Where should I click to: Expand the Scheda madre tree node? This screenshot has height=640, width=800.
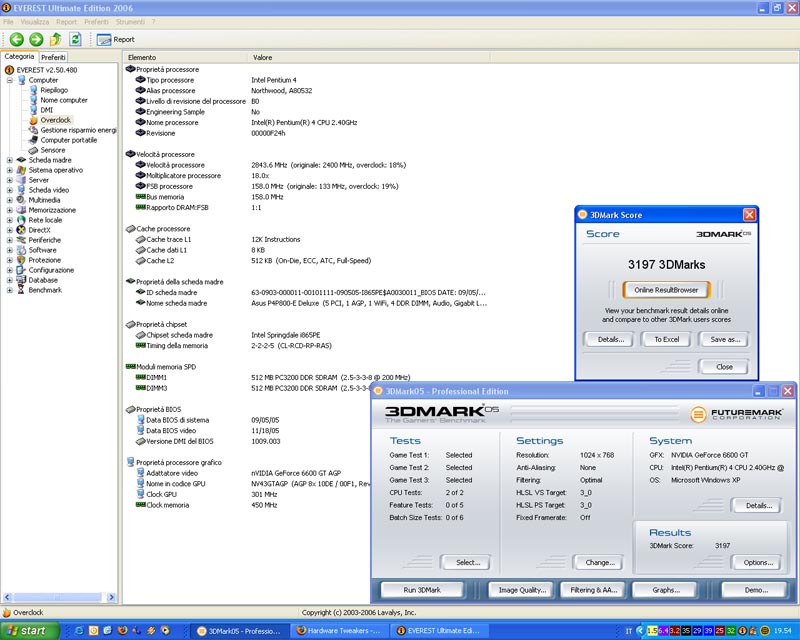(x=10, y=160)
